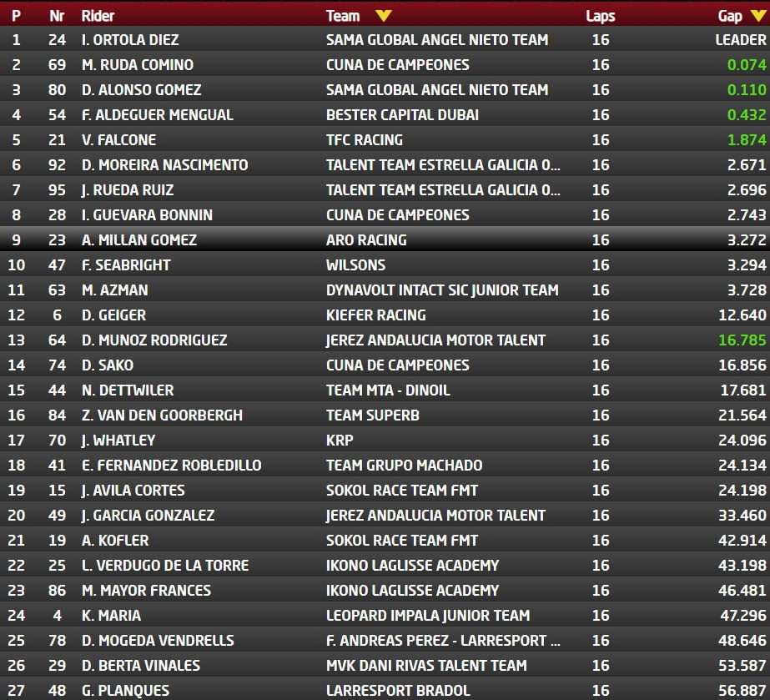The width and height of the screenshot is (770, 700).
Task: Select race leader I. Ortola Diez
Action: 130,39
